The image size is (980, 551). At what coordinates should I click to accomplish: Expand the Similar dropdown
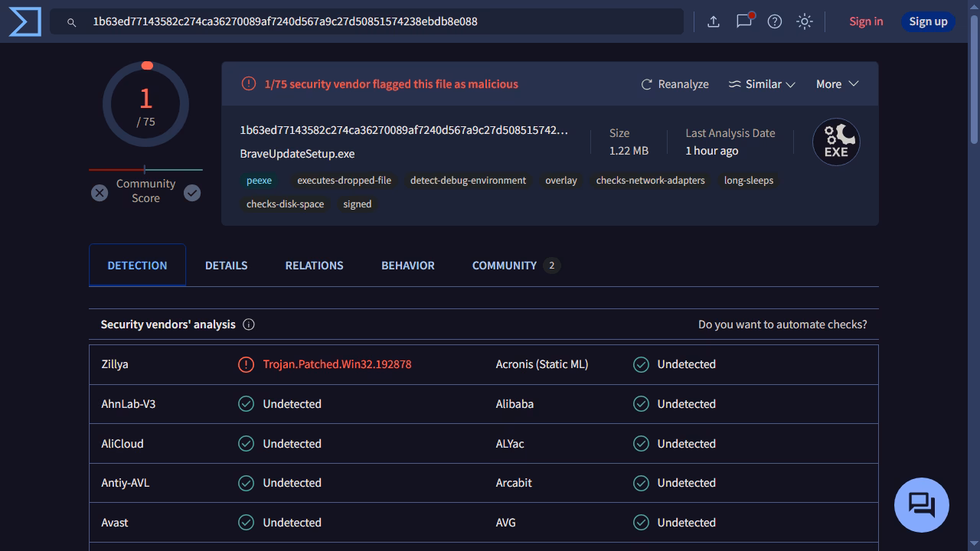pos(762,84)
